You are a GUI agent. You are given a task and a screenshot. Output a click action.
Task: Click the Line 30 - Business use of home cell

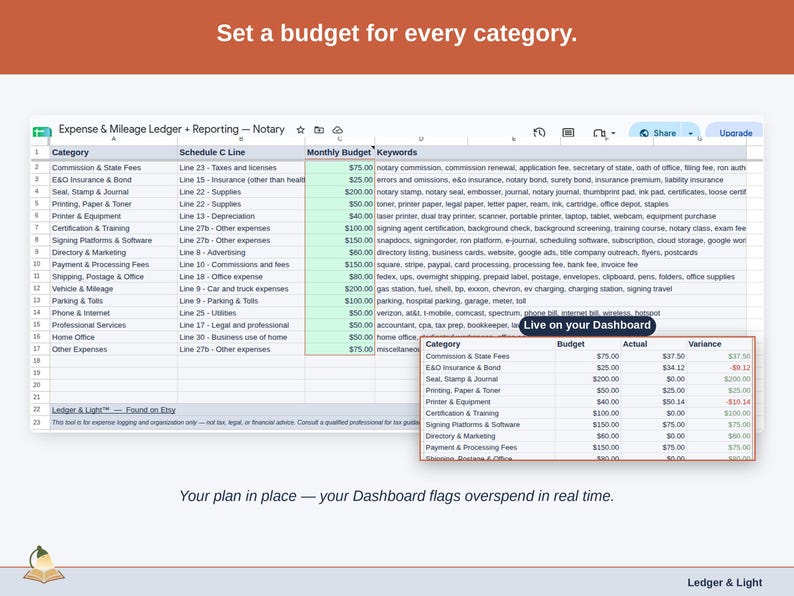(x=241, y=337)
